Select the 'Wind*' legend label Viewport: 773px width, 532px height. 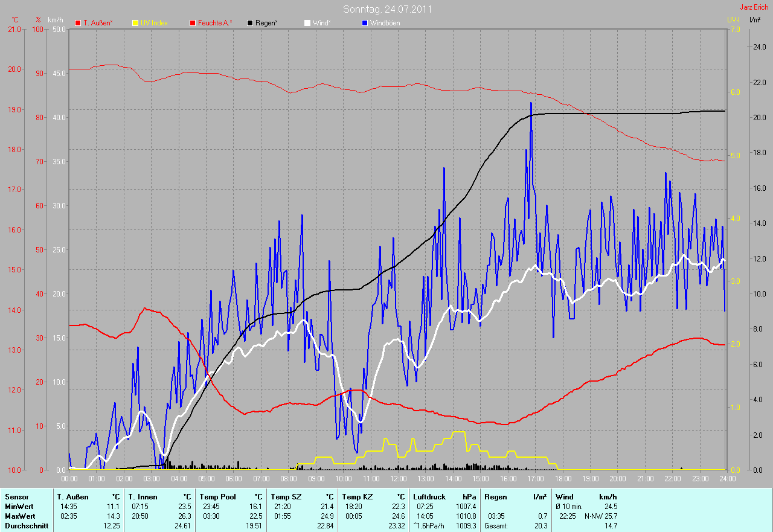[321, 23]
